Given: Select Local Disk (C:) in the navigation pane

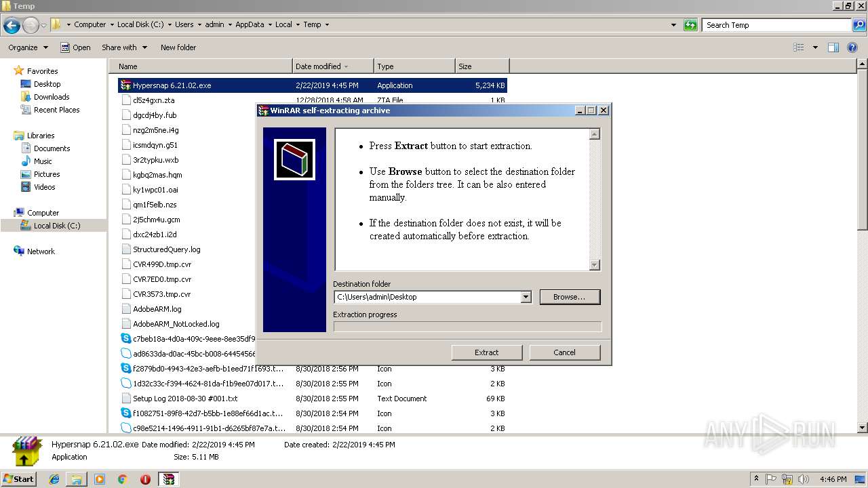Looking at the screenshot, I should 56,226.
